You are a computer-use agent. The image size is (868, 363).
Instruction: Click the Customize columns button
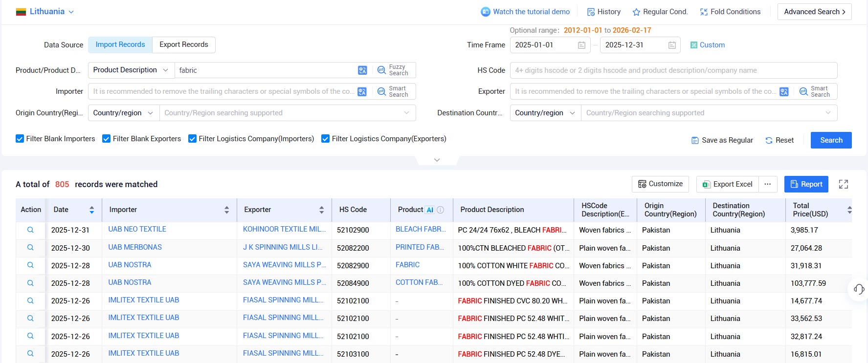(660, 184)
